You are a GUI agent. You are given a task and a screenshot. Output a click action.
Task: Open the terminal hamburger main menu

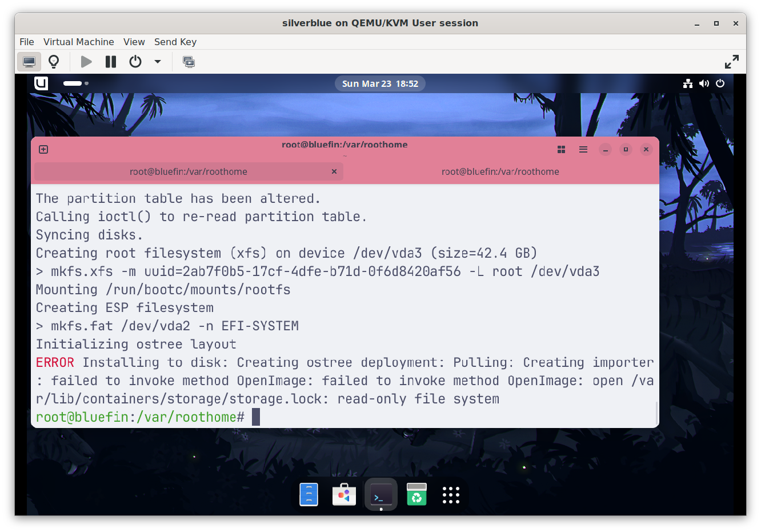[583, 149]
